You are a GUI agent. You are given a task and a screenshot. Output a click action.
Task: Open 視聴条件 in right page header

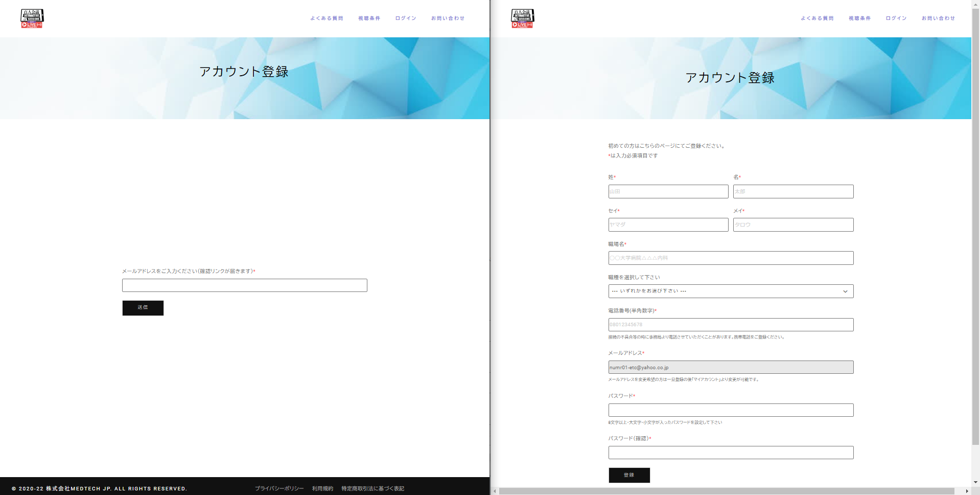(x=859, y=18)
